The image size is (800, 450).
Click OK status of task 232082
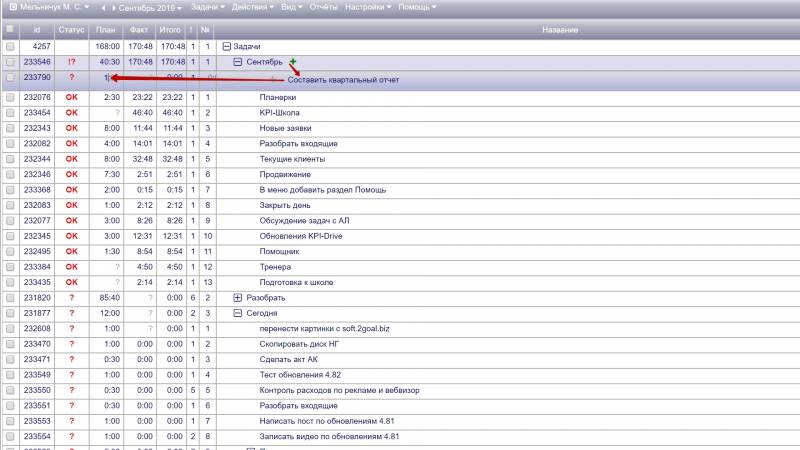pos(71,144)
